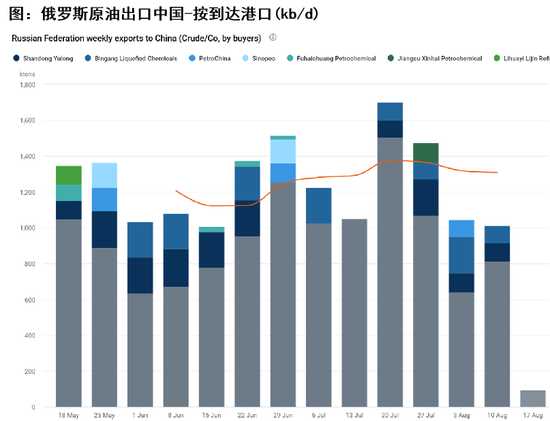Screen dimensions: 550x421
Task: Toggle Shandong Yulong legend series
Action: [43, 58]
